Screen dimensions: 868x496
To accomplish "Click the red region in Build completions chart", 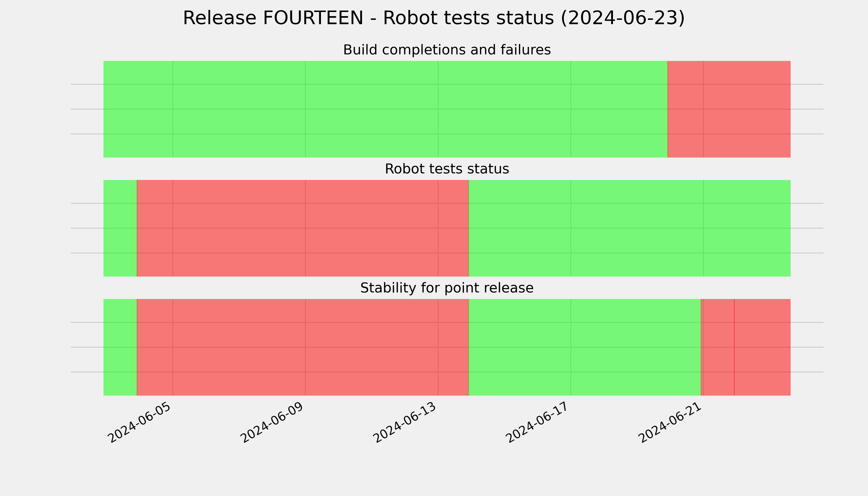I will [x=729, y=109].
